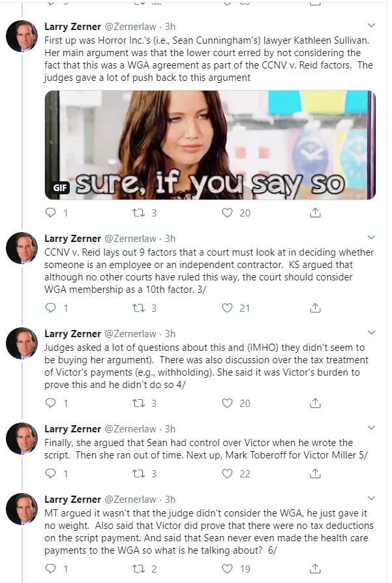
Task: Open the 3h timestamp on tweet ending 5/
Action: pos(170,429)
